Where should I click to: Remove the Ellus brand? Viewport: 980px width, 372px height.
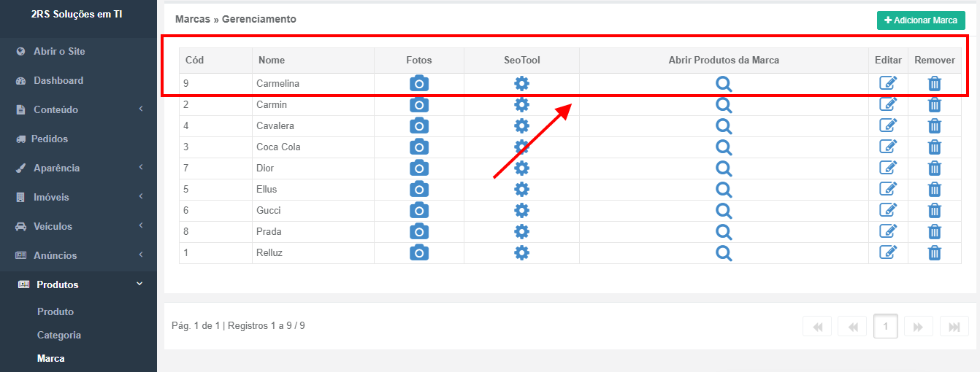pyautogui.click(x=935, y=189)
